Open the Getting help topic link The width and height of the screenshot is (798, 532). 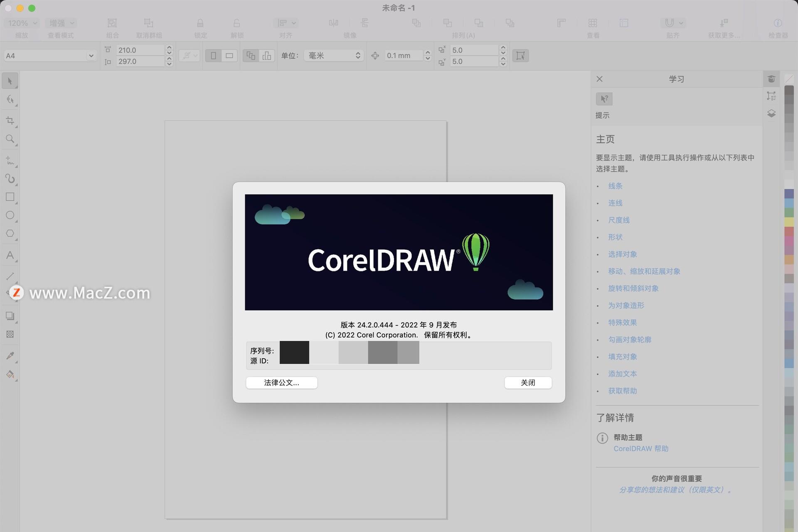(x=623, y=391)
